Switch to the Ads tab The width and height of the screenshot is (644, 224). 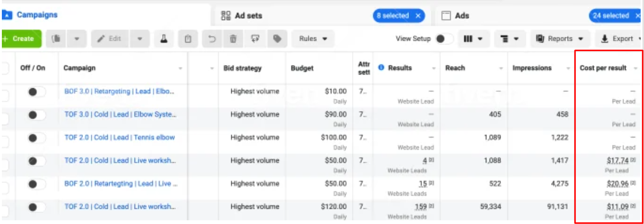pos(461,16)
